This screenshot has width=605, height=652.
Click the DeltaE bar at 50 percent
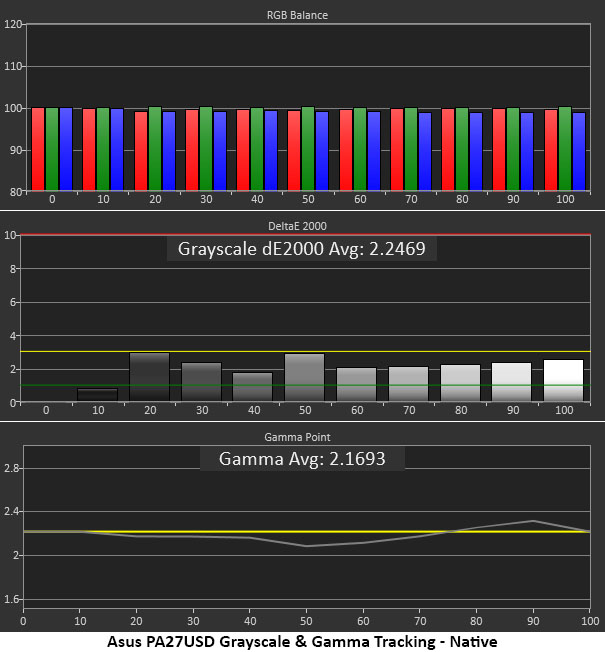pos(305,378)
